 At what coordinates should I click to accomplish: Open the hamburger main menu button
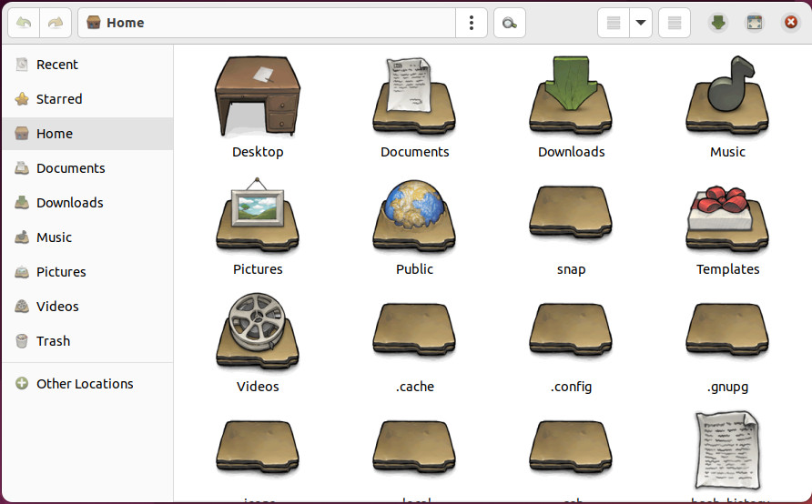click(x=675, y=23)
